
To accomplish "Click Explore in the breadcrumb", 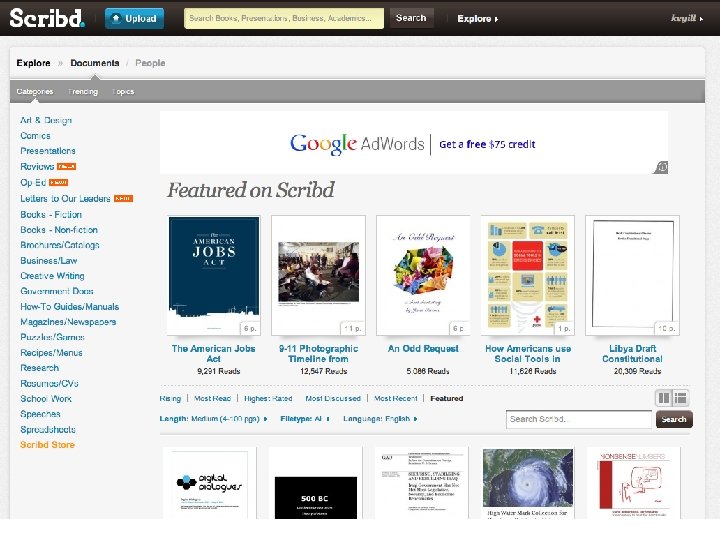I will [x=33, y=63].
